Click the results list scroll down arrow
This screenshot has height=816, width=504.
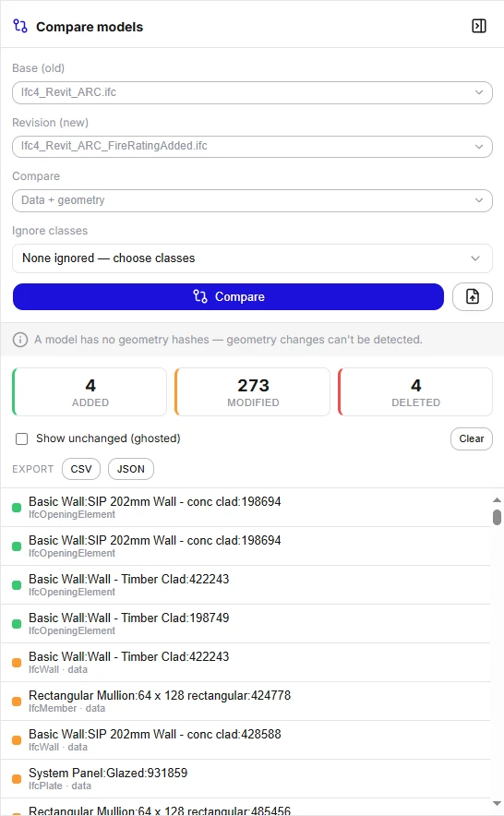pos(497,803)
